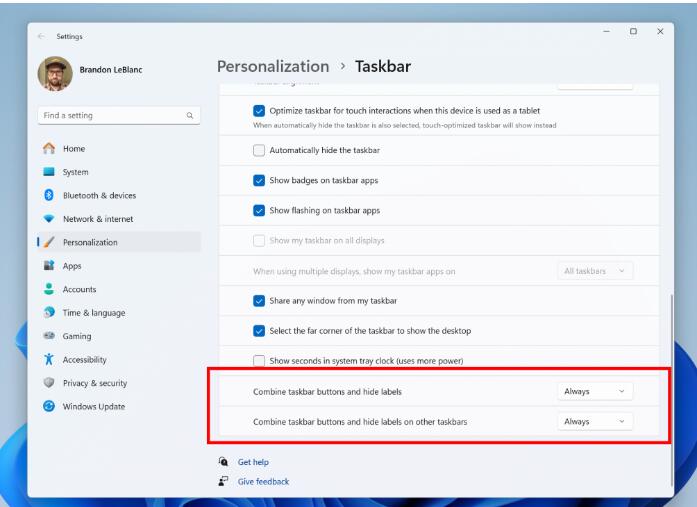The width and height of the screenshot is (697, 507).
Task: Click Personalization in the breadcrumb header
Action: [273, 67]
